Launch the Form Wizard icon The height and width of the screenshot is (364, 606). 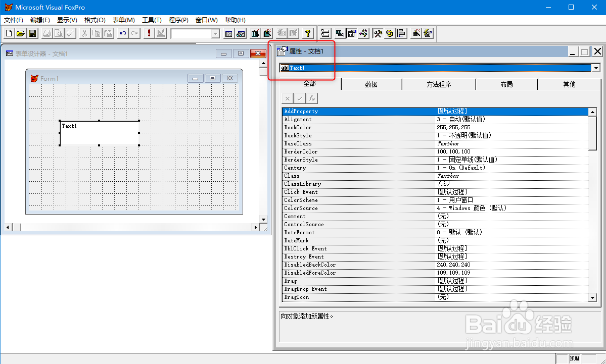tap(255, 34)
